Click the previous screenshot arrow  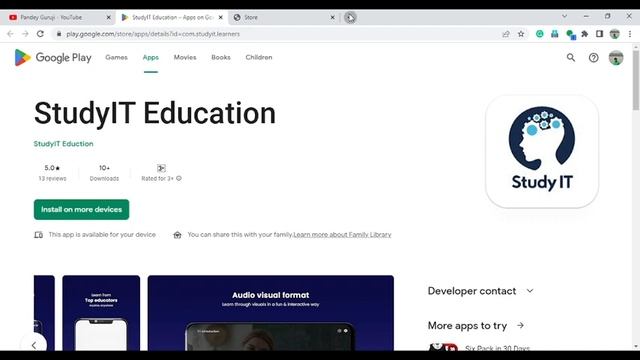(x=34, y=345)
